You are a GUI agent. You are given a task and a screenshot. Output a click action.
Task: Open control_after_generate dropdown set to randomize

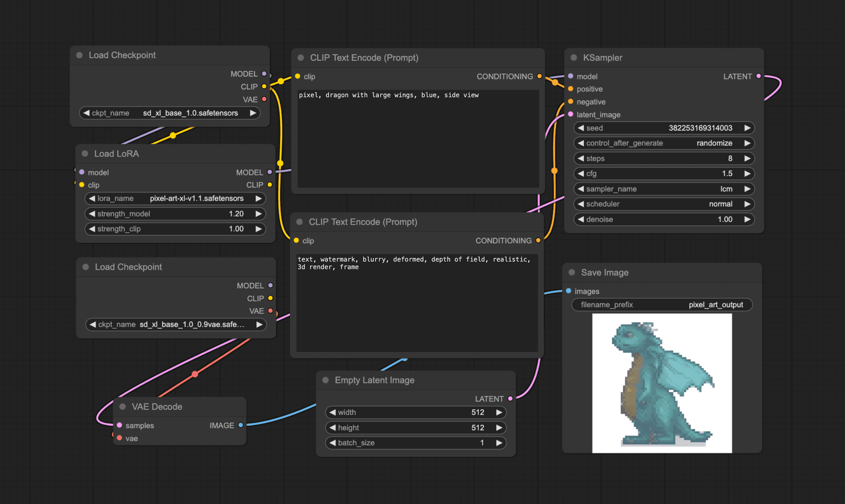[x=664, y=143]
